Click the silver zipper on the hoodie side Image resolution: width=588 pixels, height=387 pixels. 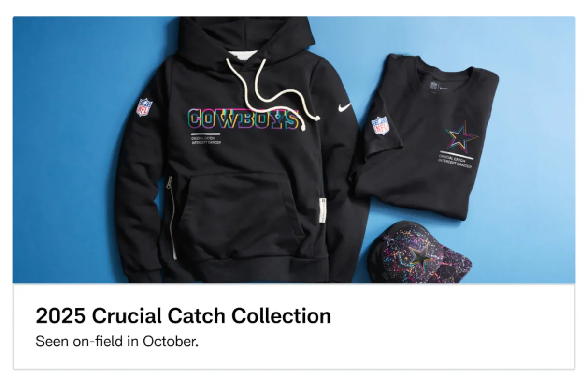click(x=172, y=217)
